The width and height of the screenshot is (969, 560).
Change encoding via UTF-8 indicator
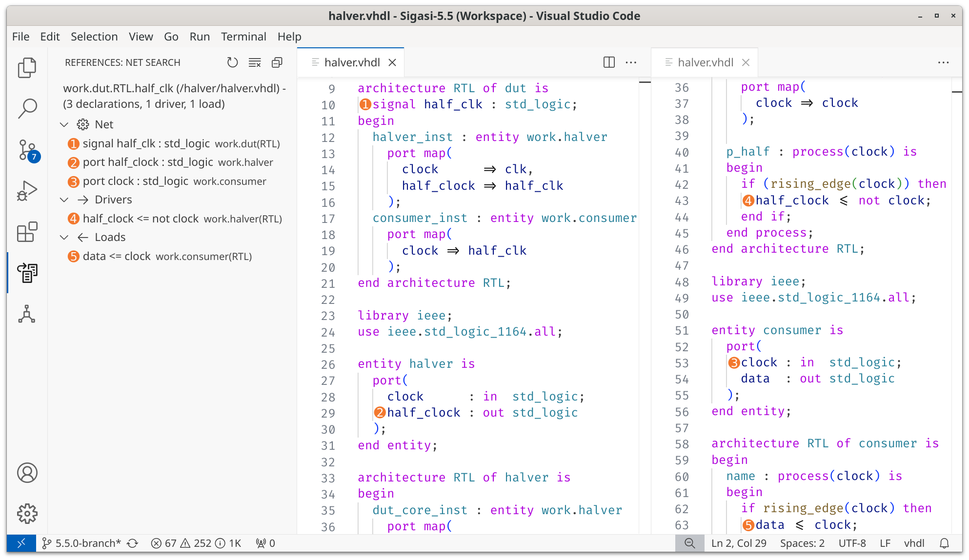tap(852, 543)
